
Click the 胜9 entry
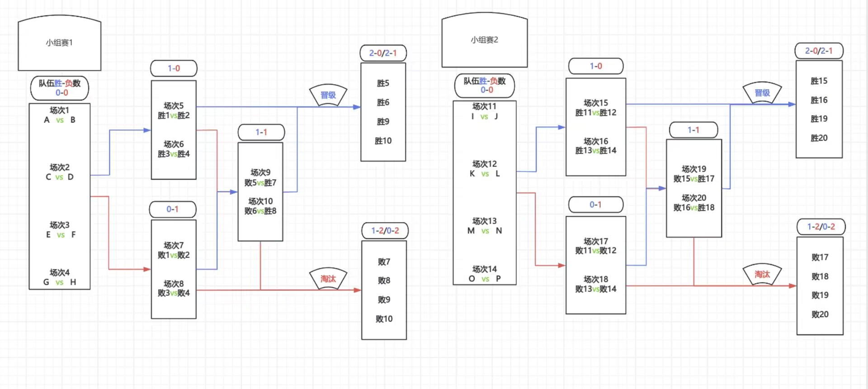[383, 122]
